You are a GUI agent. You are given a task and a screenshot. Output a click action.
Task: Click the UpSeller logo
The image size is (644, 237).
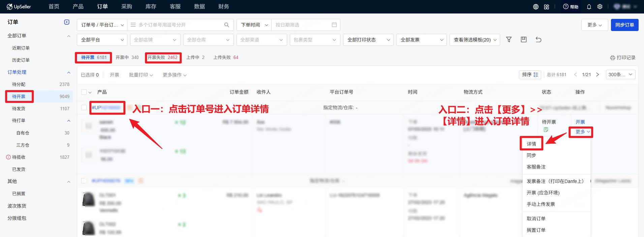click(x=19, y=6)
